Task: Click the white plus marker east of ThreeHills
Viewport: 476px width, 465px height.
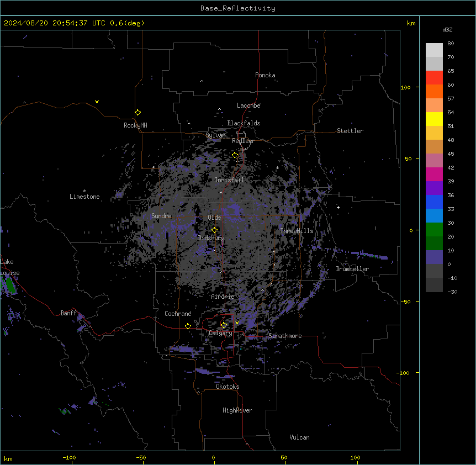Action: tap(338, 207)
